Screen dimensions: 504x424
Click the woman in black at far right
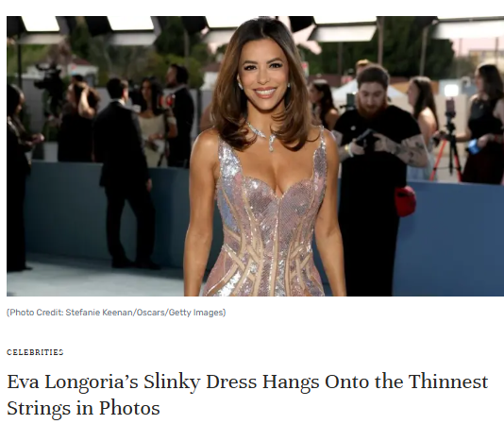point(484,124)
